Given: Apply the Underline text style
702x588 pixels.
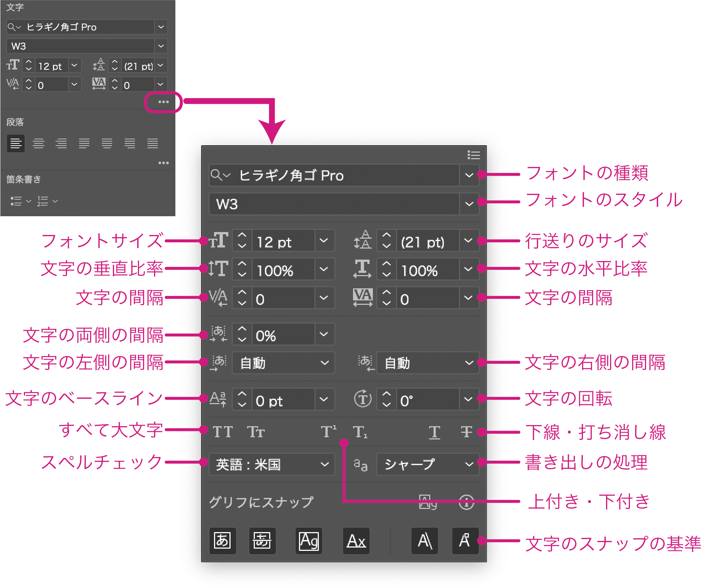Looking at the screenshot, I should pos(434,432).
